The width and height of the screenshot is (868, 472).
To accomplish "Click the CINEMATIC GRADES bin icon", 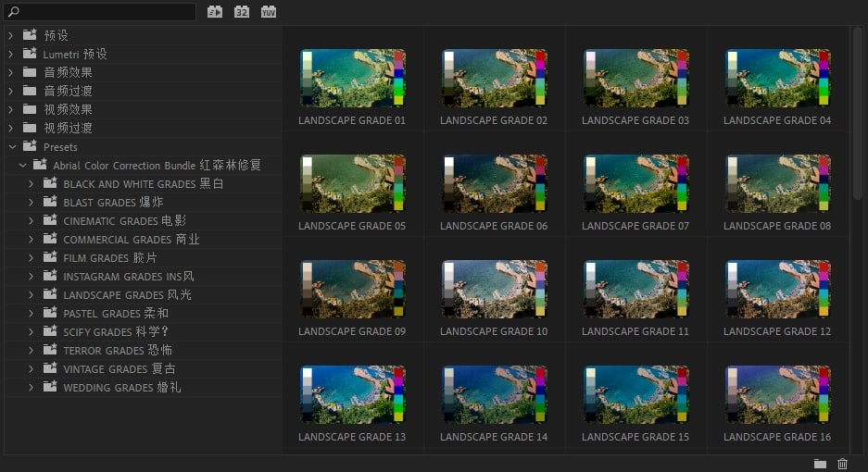I will (50, 219).
